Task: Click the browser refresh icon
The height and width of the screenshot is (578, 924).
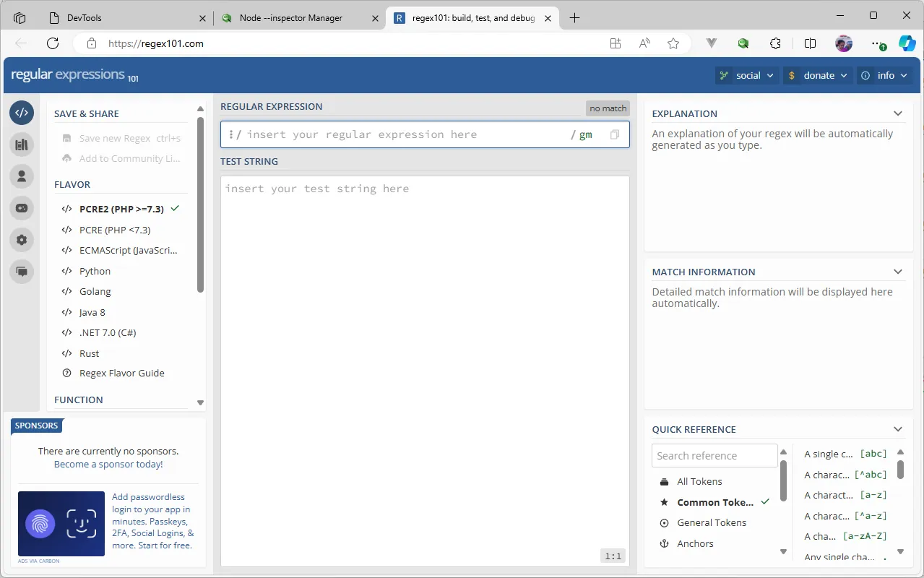Action: 53,43
